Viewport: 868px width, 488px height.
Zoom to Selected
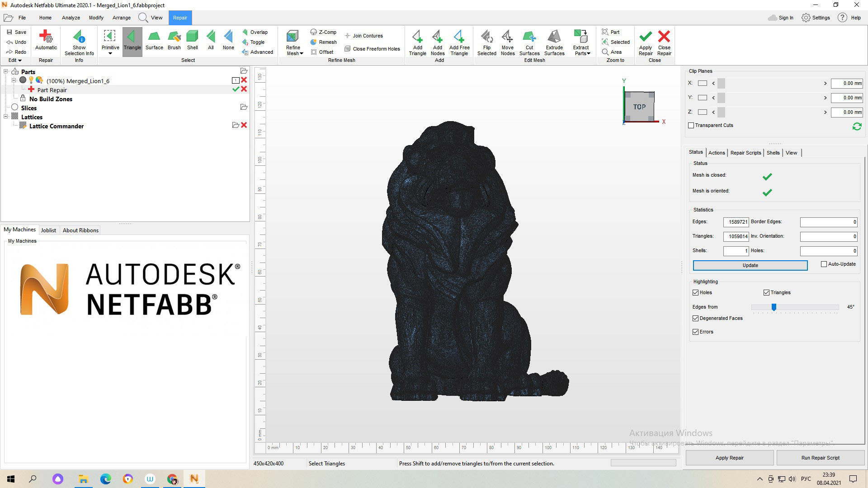pos(615,42)
